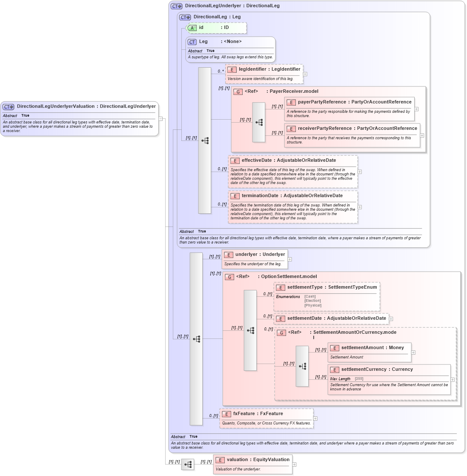Click the CT icon of DirectionalLegUnderlyerValuation
Viewport: 467px width, 476px height.
(x=9, y=107)
